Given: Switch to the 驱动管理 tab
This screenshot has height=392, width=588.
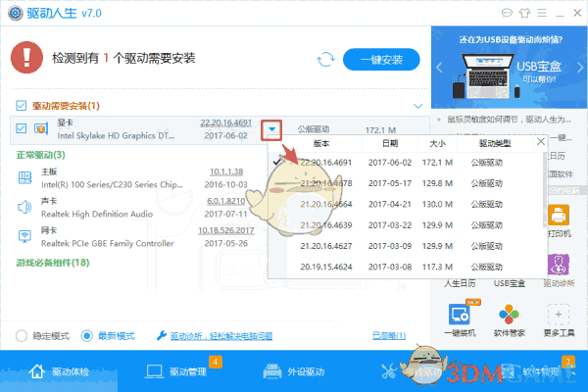Looking at the screenshot, I should [x=176, y=371].
